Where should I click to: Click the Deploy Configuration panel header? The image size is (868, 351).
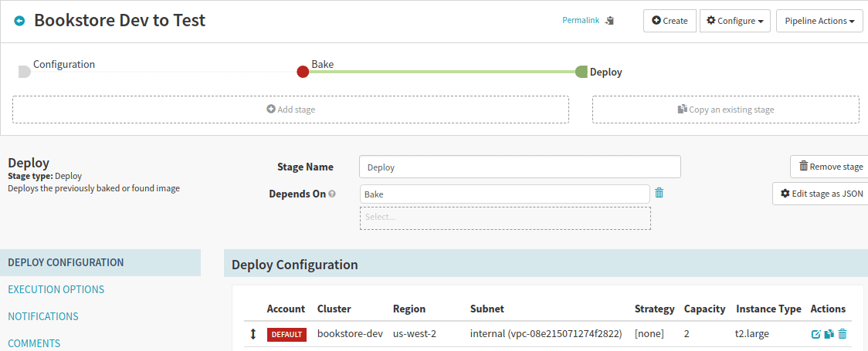pyautogui.click(x=546, y=265)
